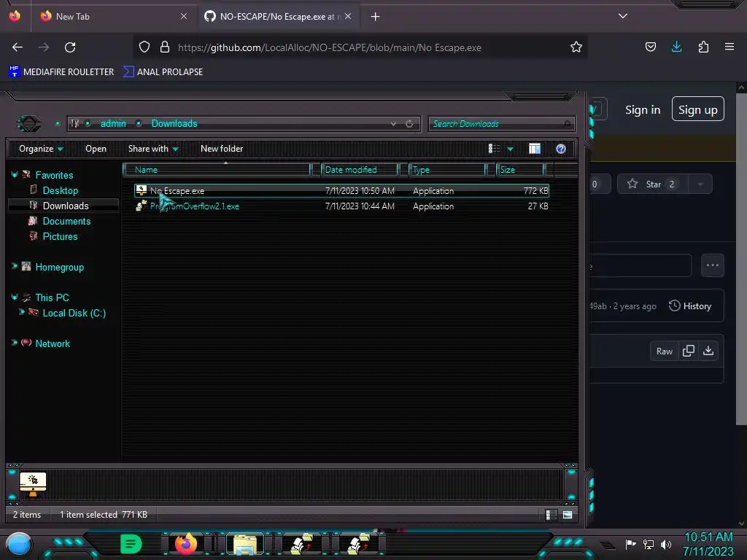This screenshot has width=747, height=560.
Task: Sort files by the Name column
Action: (217, 170)
